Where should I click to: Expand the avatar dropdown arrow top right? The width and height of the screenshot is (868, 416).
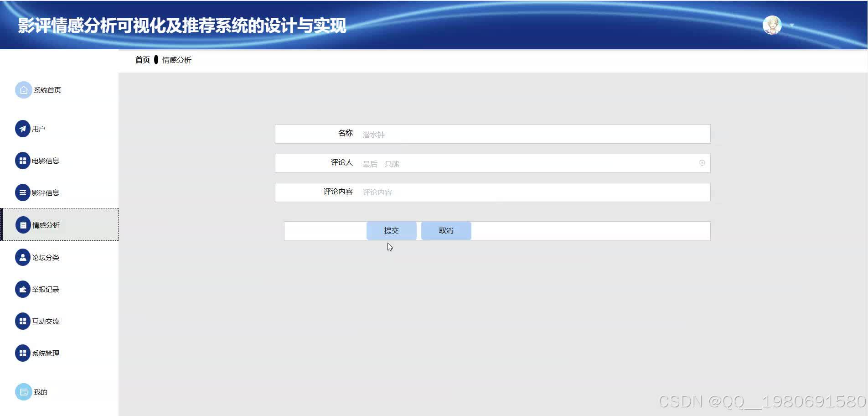791,25
